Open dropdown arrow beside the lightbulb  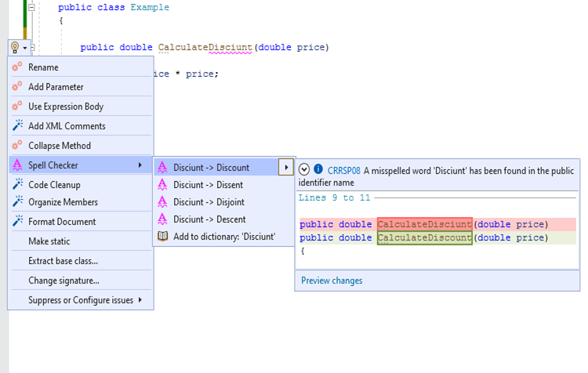pos(25,49)
